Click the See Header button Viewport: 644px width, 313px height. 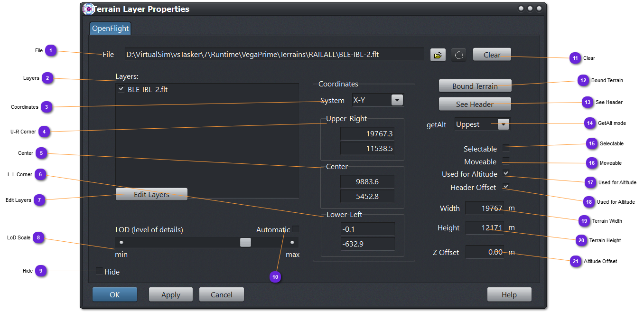[475, 104]
